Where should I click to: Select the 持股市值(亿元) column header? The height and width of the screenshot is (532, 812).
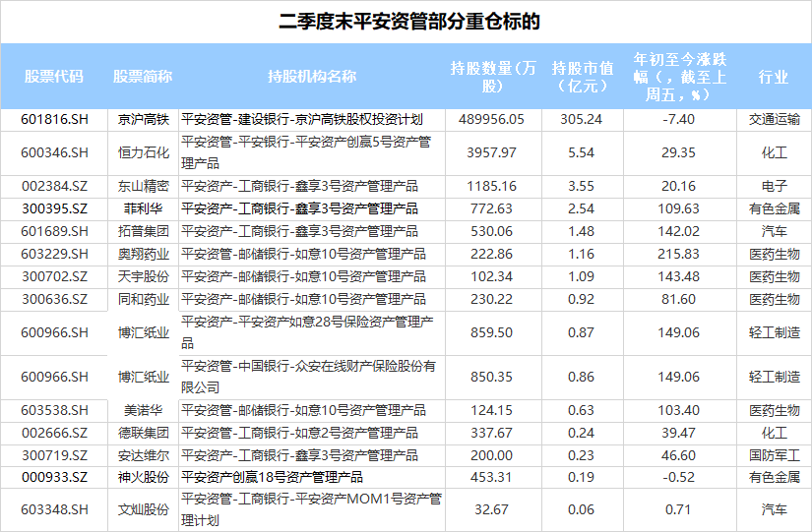click(582, 77)
